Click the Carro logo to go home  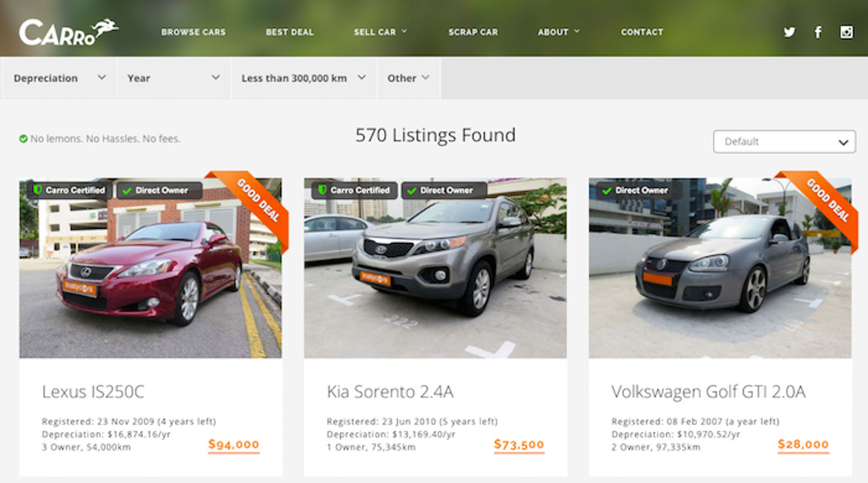(68, 31)
